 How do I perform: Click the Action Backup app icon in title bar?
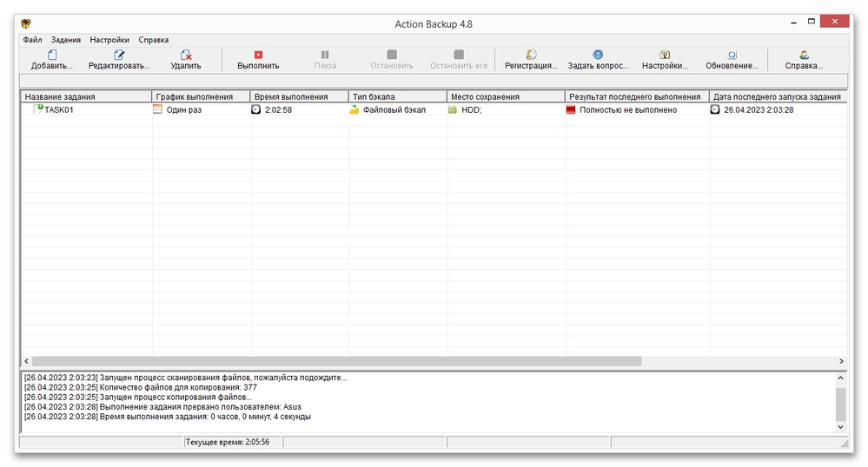(26, 23)
